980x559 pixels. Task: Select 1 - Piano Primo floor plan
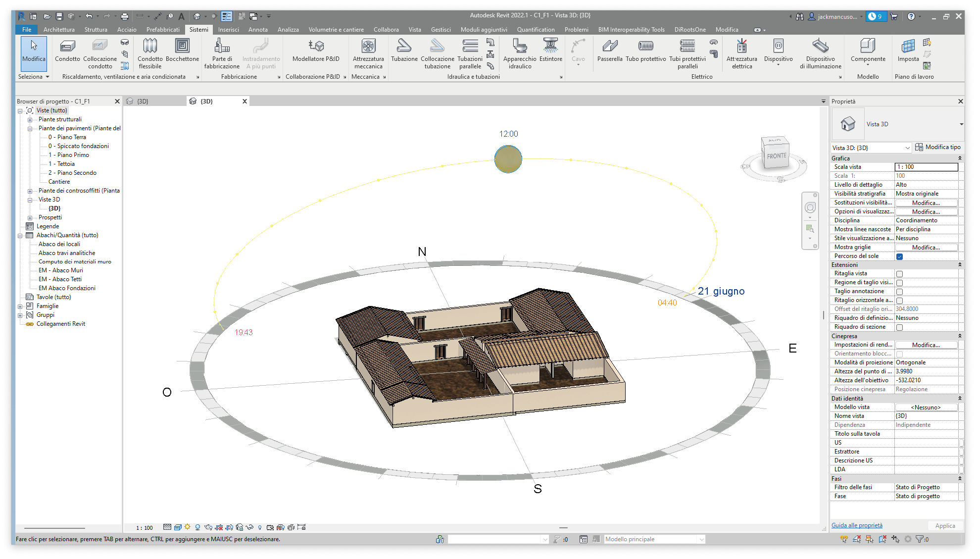[x=69, y=155]
